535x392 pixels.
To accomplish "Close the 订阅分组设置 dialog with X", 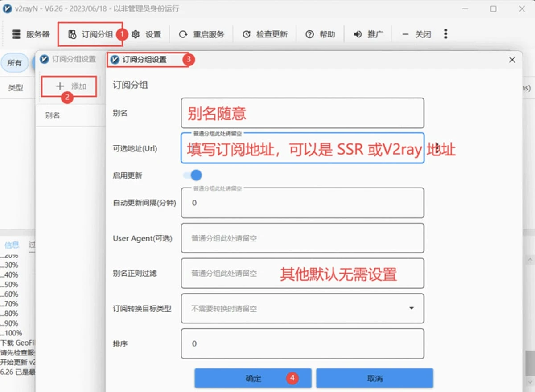I will point(512,60).
